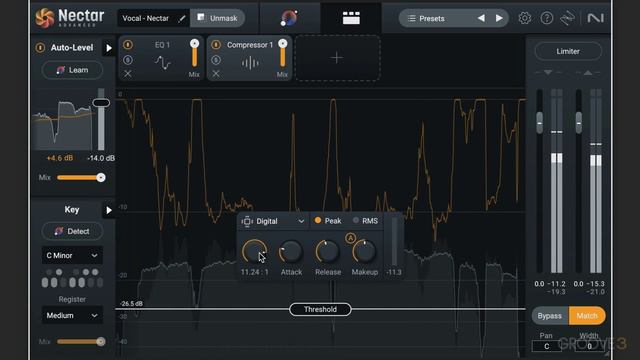Click the Detect key button

click(x=72, y=231)
